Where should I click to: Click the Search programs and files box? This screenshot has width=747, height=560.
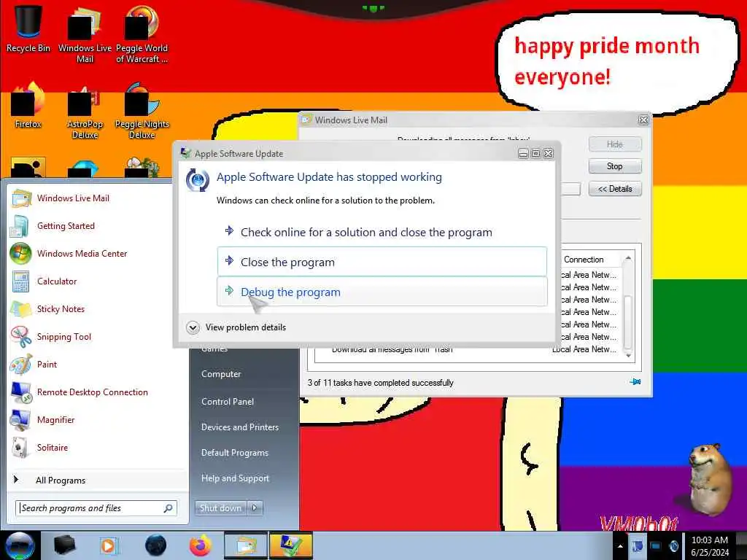pyautogui.click(x=96, y=508)
